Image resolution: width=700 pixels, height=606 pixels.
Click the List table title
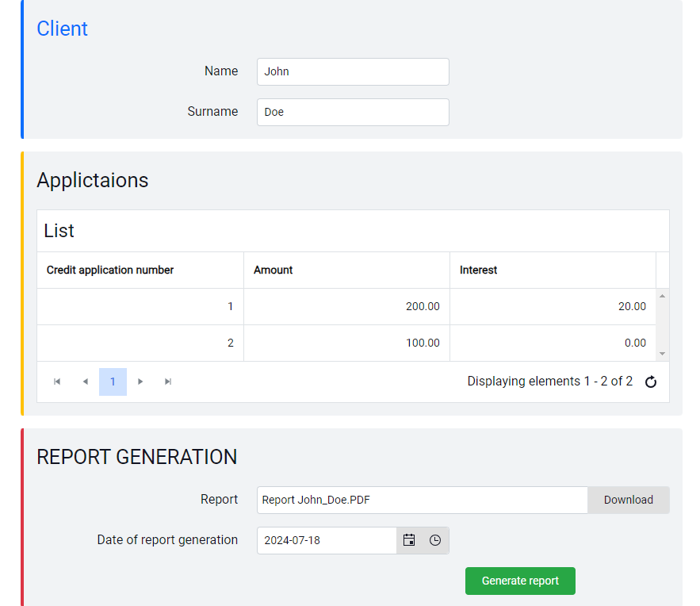(x=59, y=231)
